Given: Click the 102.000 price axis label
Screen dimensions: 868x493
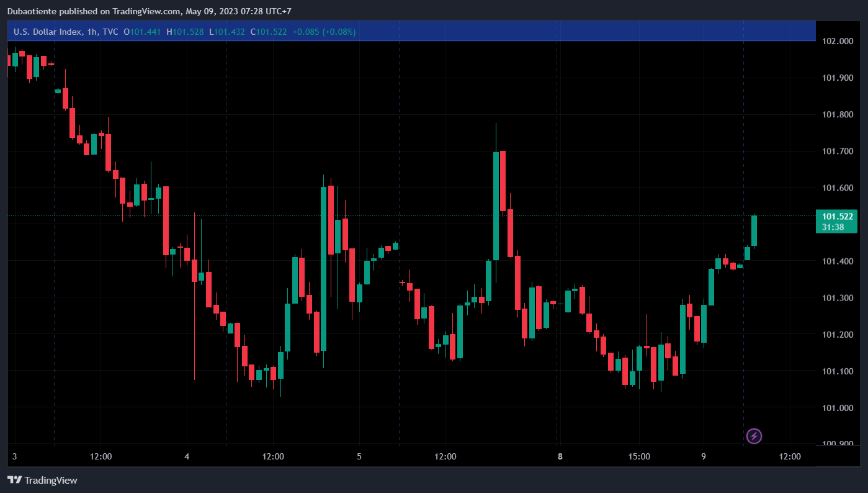Looking at the screenshot, I should click(x=837, y=41).
